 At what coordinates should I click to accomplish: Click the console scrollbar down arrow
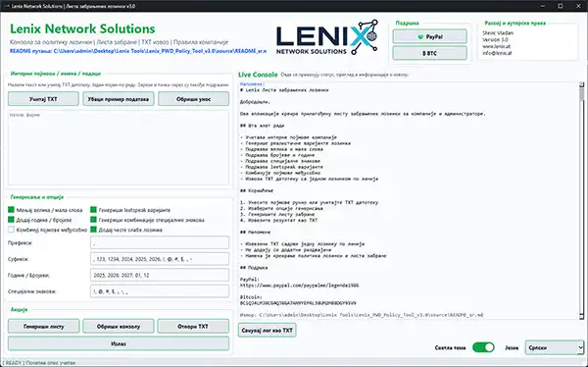click(x=581, y=316)
